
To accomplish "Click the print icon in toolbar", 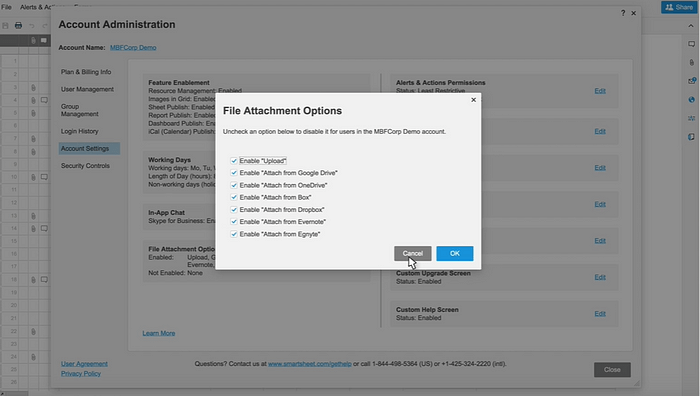I will tap(18, 25).
